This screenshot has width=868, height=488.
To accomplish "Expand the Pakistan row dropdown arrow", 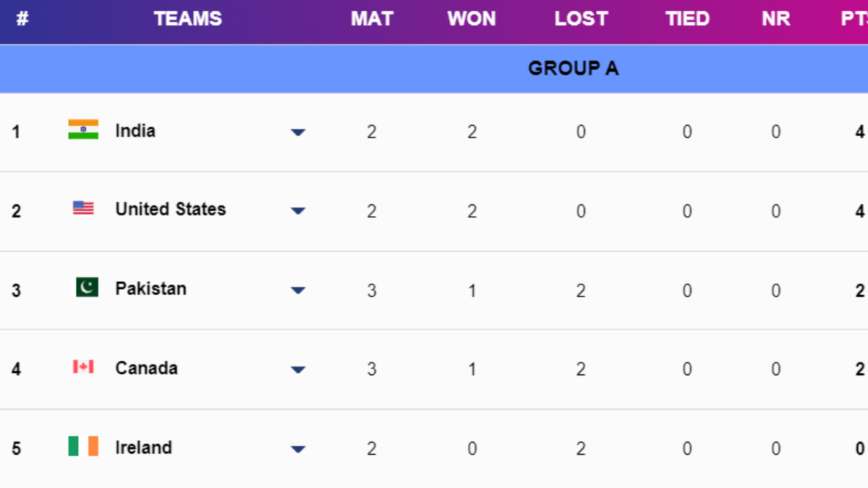I will tap(298, 291).
